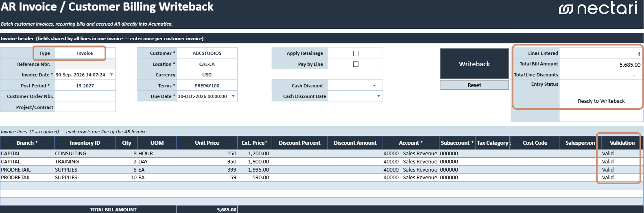
Task: Click unit price 399 cell
Action: point(207,170)
